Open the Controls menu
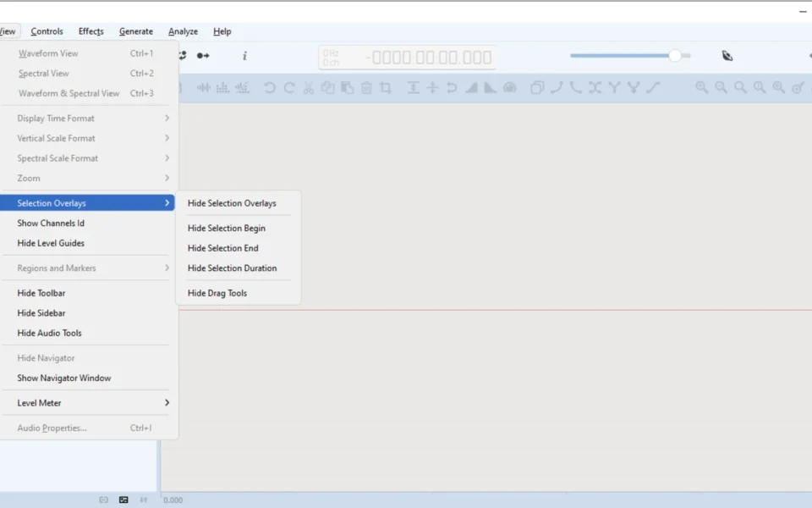 pos(47,31)
